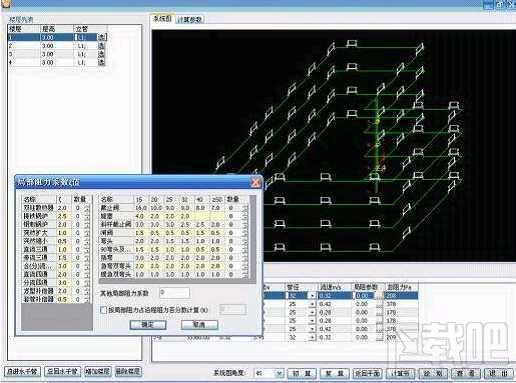Adjust quantity stepper for 旁流三通 row
Screen dimensions: 516x383
(x=88, y=258)
